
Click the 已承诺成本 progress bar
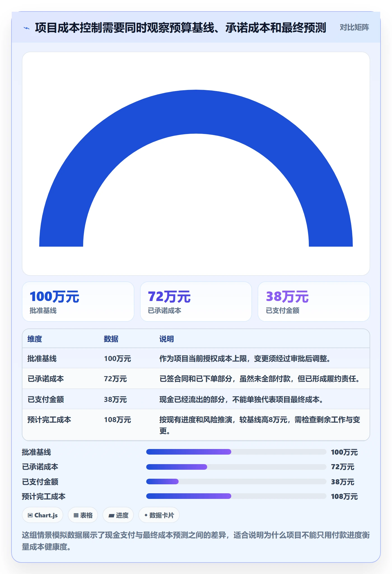tap(236, 467)
